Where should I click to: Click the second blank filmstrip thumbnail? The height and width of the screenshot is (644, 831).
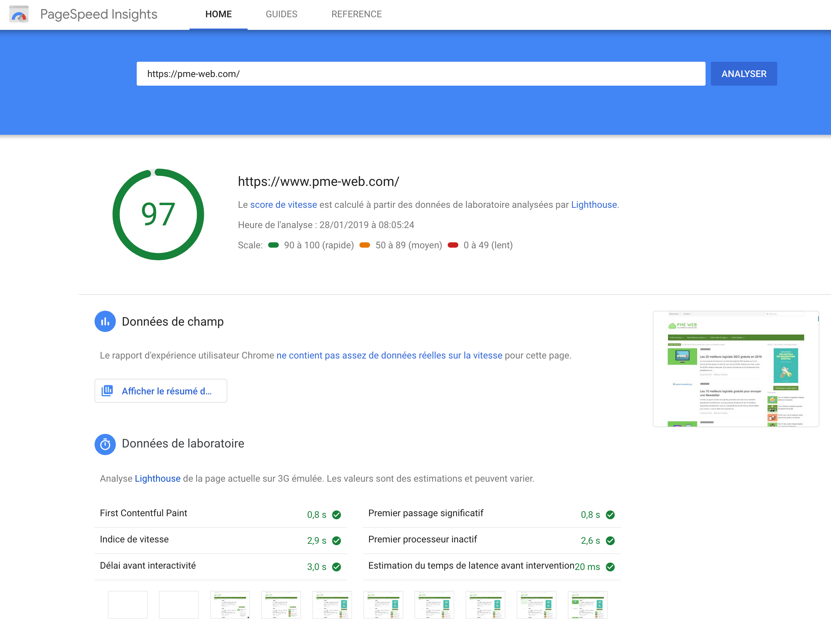[x=179, y=605]
